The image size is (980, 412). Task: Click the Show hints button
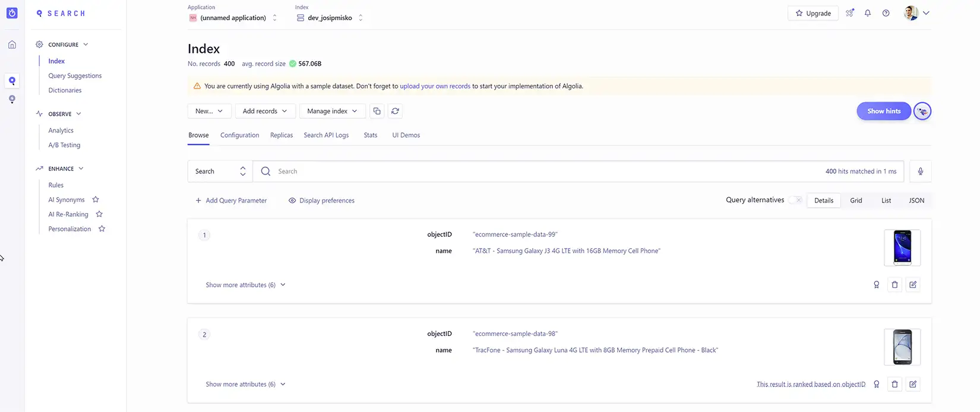(884, 111)
